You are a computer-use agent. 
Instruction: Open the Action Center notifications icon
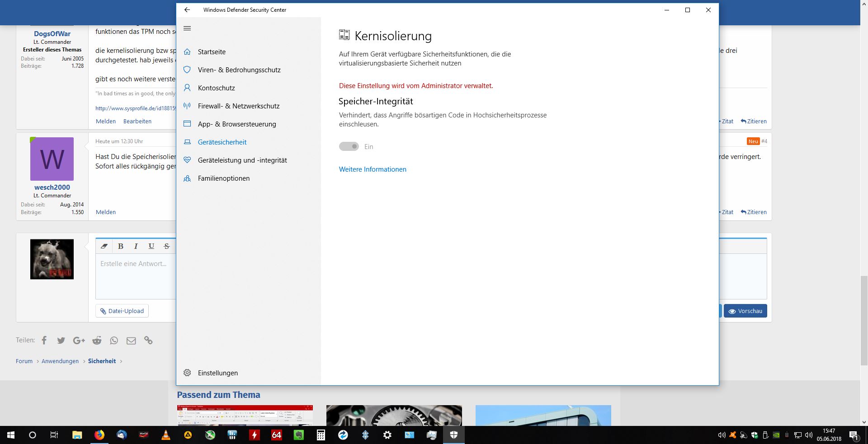(x=854, y=435)
